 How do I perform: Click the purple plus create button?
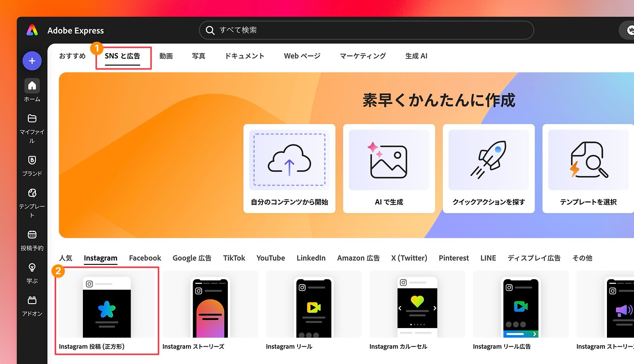(32, 61)
